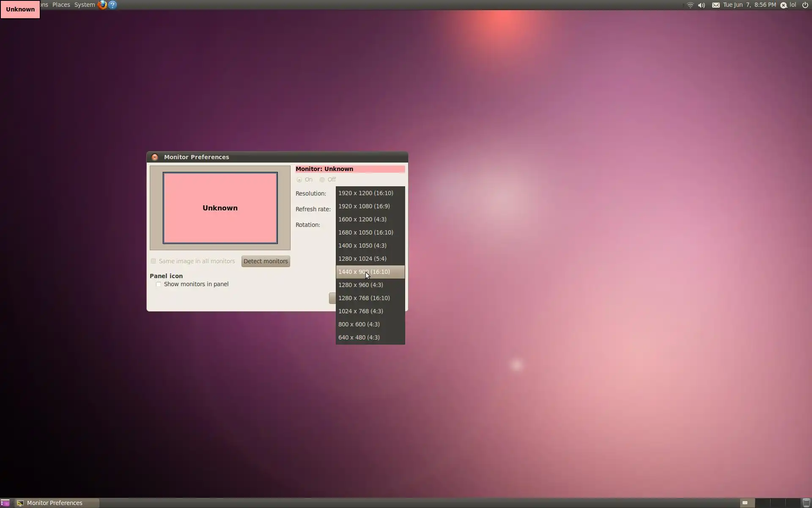This screenshot has height=508, width=812.
Task: Open the trash icon in bottom panel
Action: [806, 503]
